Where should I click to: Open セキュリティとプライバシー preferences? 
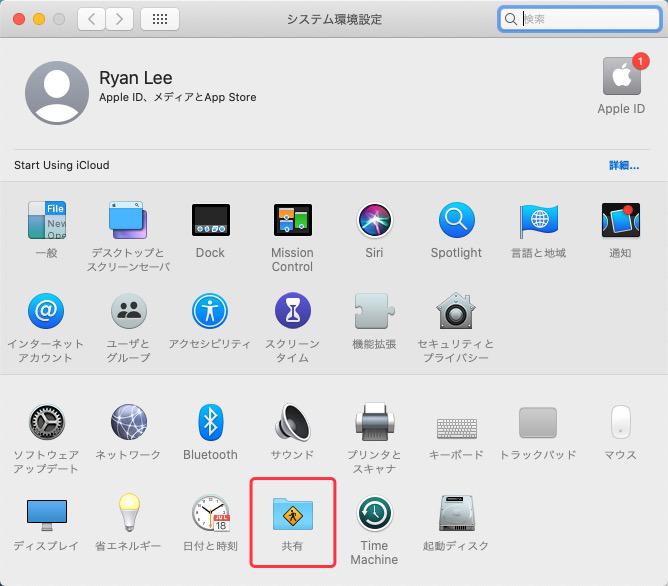456,311
